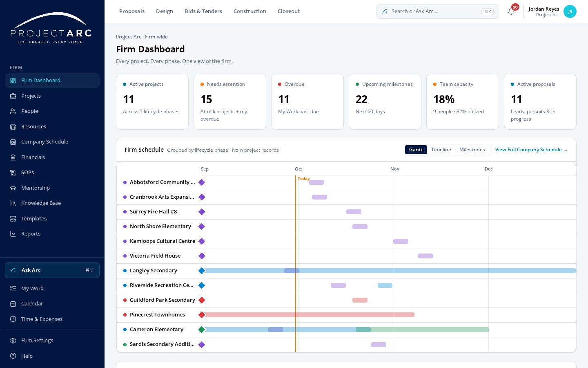Image resolution: width=588 pixels, height=368 pixels.
Task: Open the Proposals top menu
Action: 132,11
